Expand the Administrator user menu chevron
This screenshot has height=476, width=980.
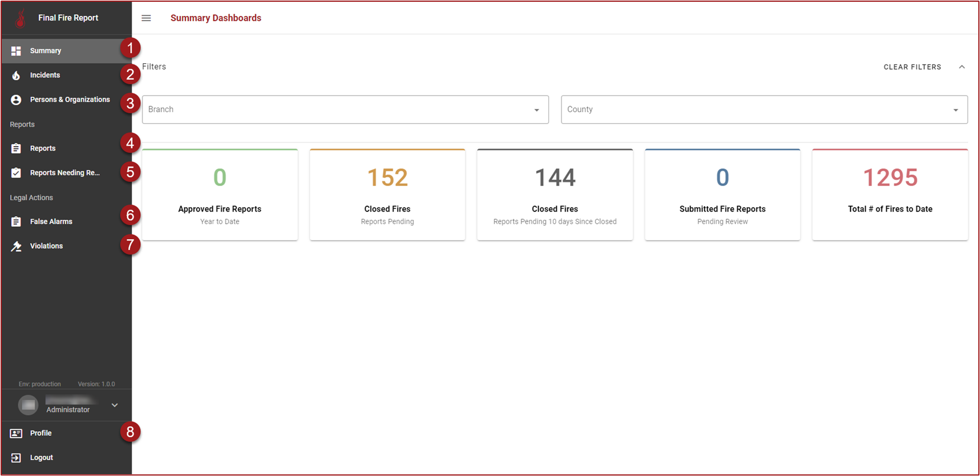click(115, 405)
